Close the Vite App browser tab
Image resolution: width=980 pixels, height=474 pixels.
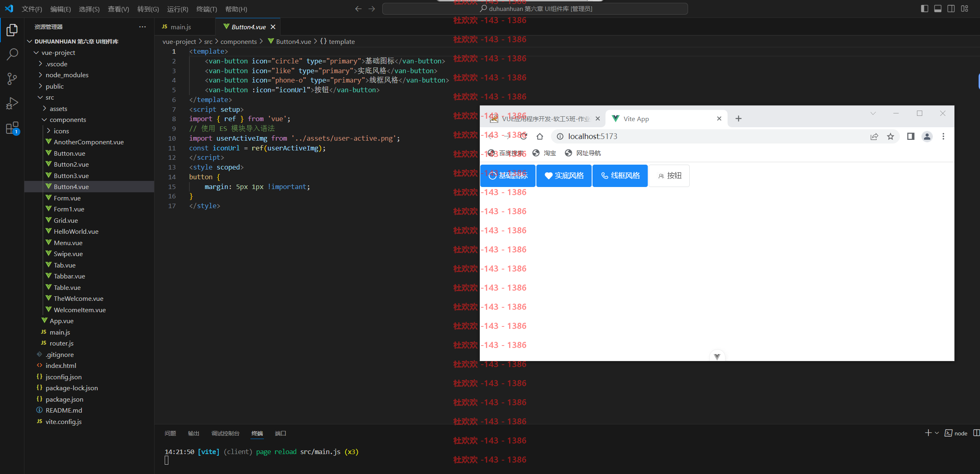pyautogui.click(x=719, y=118)
